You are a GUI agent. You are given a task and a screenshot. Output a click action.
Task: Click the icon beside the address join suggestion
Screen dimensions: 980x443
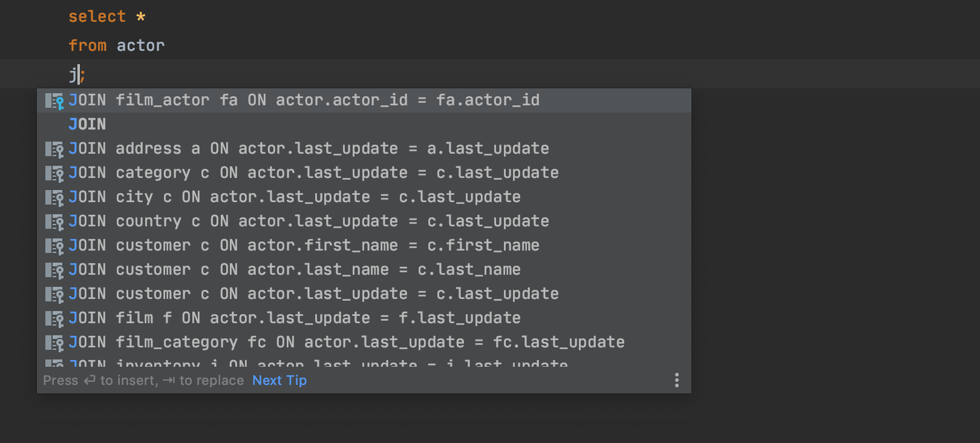54,149
